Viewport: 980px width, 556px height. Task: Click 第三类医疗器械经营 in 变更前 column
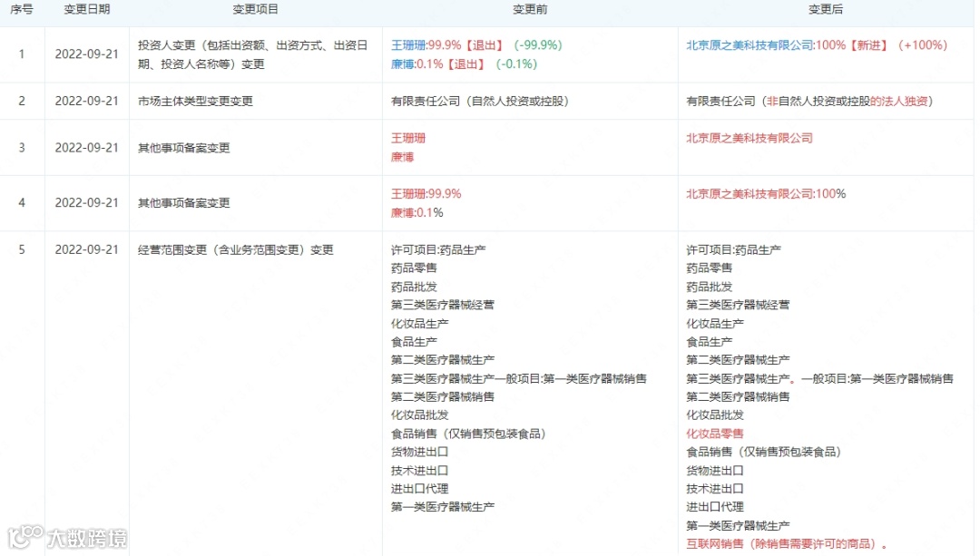click(x=443, y=305)
